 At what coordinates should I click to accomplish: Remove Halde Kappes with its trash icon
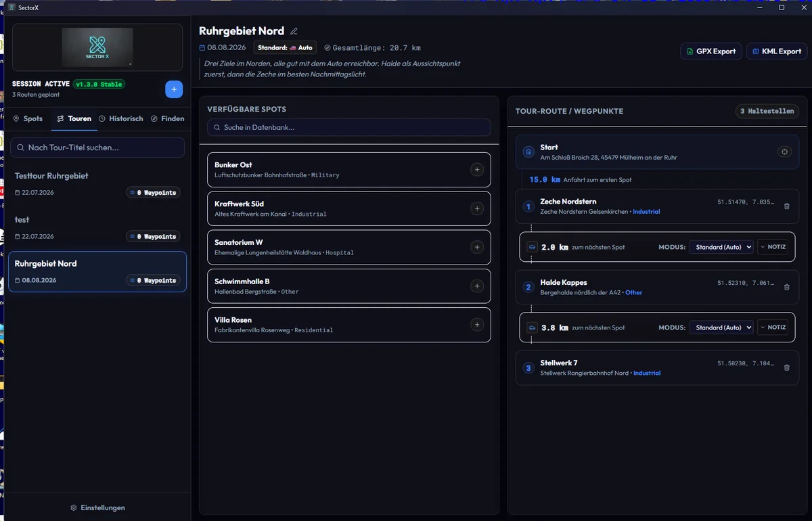coord(786,287)
